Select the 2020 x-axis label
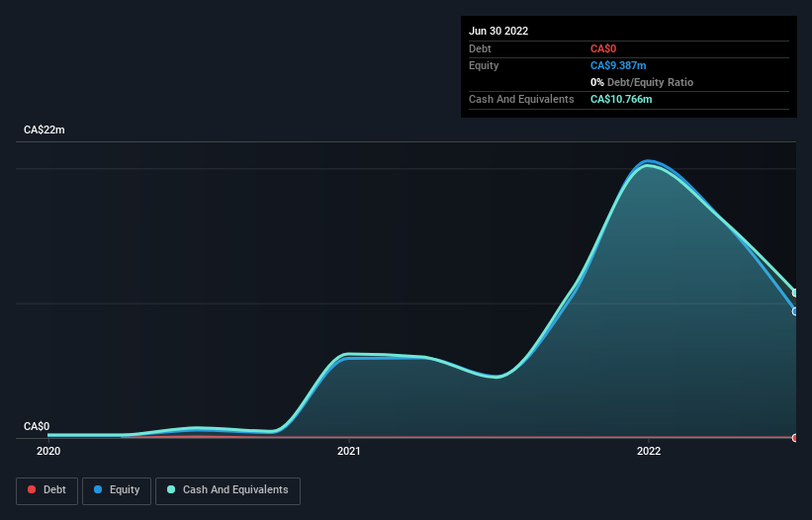The image size is (812, 520). tap(48, 451)
